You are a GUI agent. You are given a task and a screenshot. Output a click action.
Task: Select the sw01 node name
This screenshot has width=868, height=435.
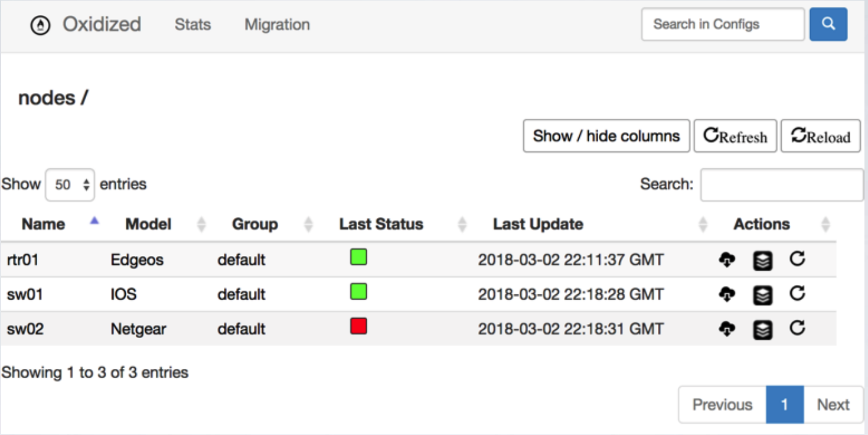(25, 294)
